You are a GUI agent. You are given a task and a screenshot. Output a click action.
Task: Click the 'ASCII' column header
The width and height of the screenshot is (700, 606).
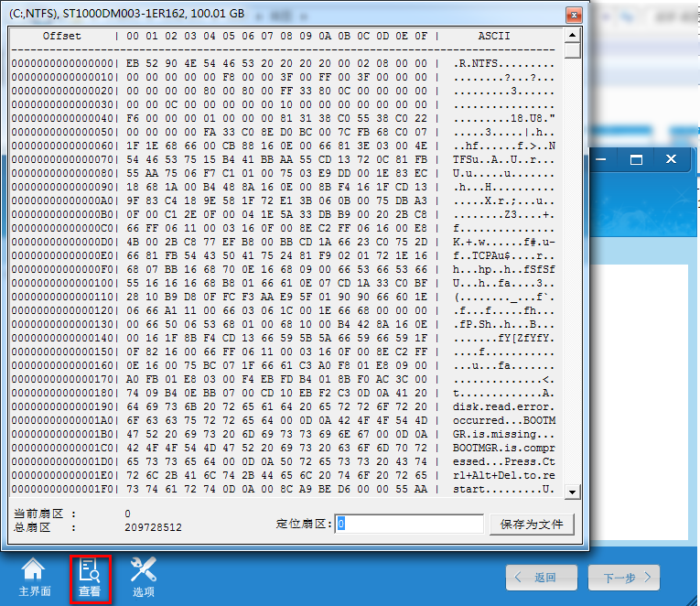click(494, 36)
